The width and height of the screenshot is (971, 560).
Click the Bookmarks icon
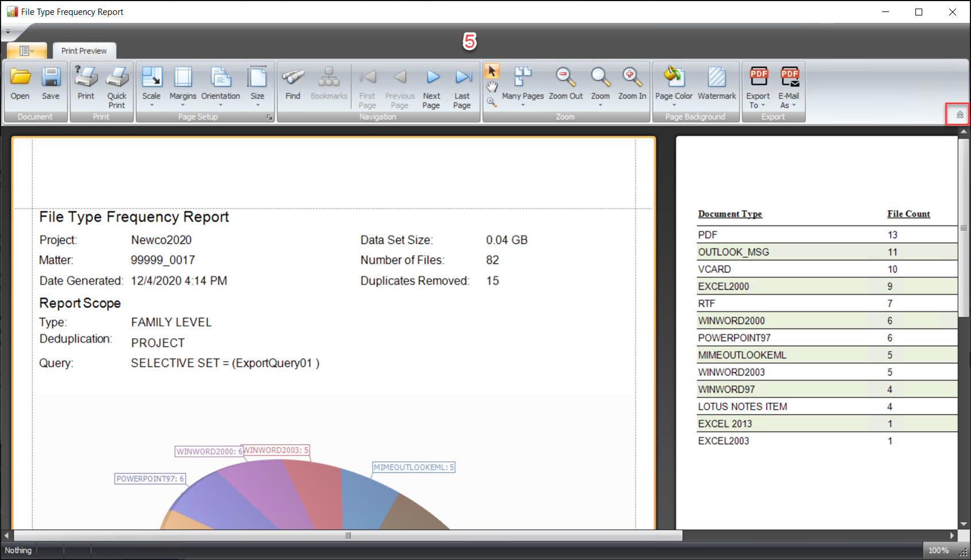coord(329,84)
